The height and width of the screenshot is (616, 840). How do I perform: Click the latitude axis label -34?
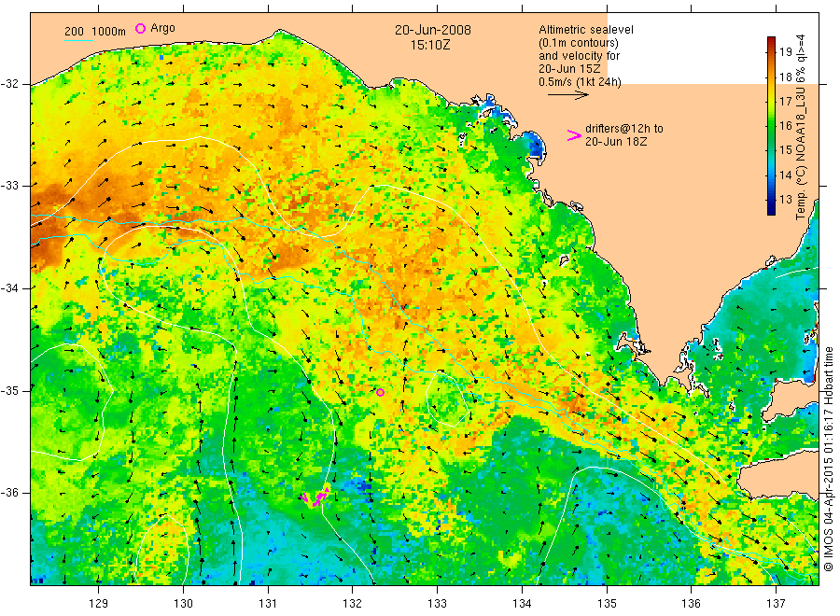click(x=9, y=288)
